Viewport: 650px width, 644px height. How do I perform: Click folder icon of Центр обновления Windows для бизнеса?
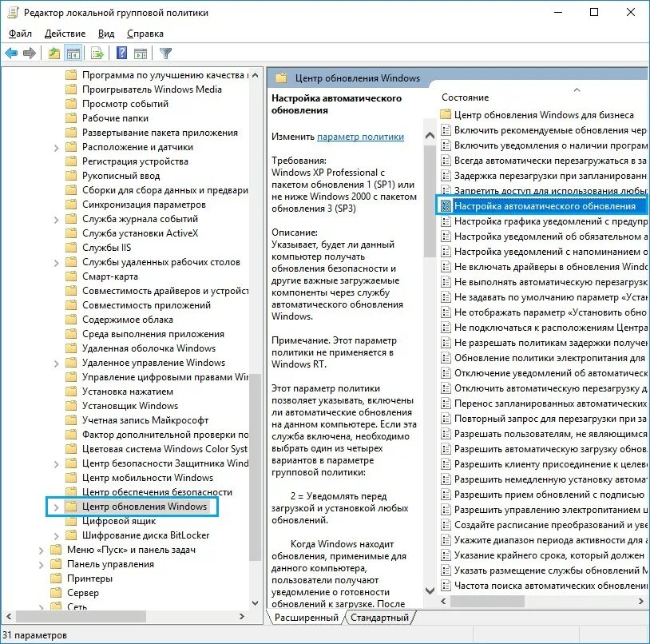[446, 114]
